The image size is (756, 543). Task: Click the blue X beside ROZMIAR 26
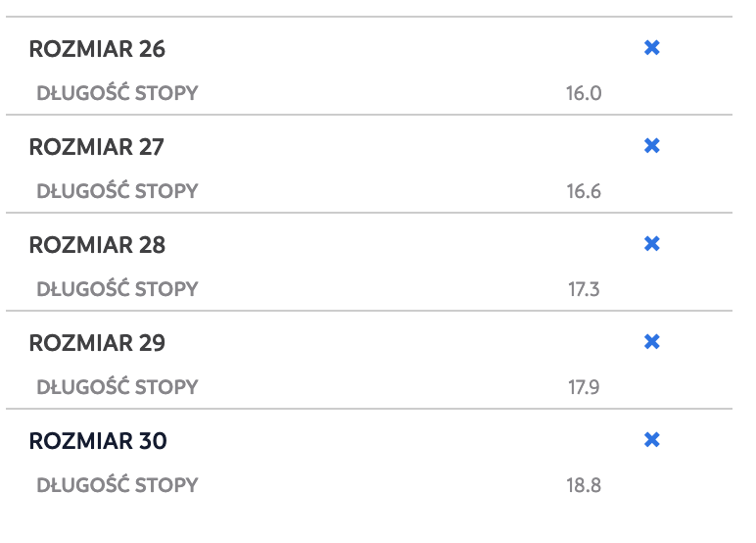(652, 48)
